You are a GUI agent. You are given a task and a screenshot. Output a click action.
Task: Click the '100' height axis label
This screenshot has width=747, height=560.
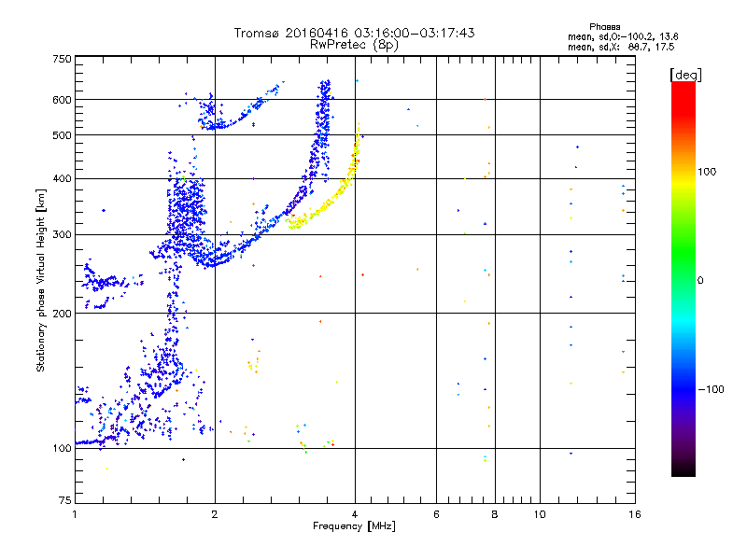point(63,448)
